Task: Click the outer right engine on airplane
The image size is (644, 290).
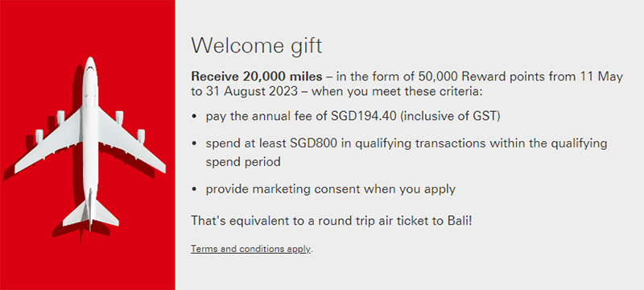Action: [141, 136]
